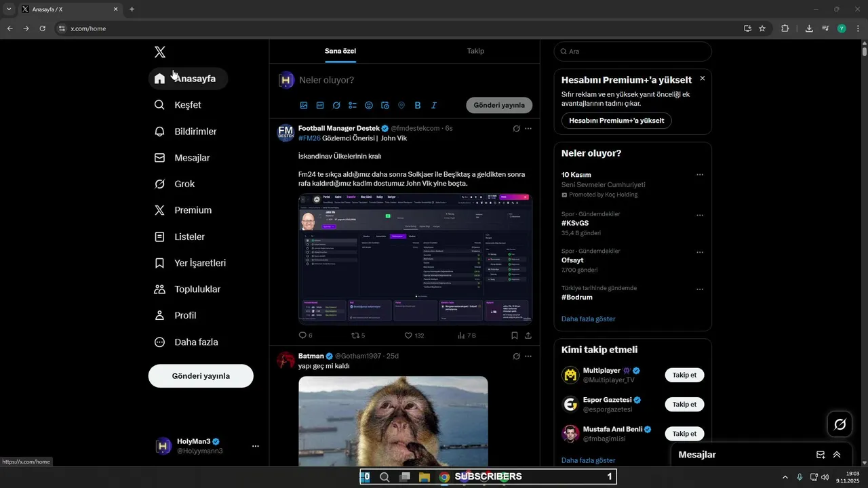Toggle italic formatting in composer
868x488 pixels.
coord(434,106)
